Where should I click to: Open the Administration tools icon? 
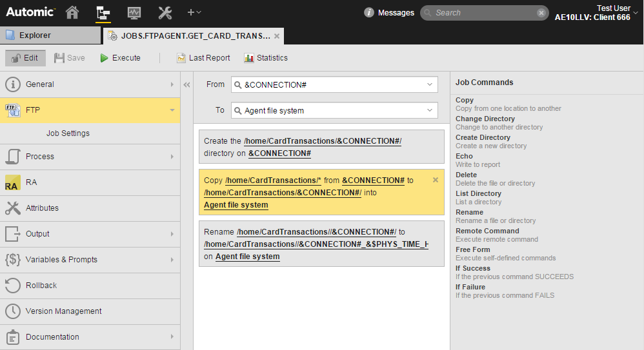point(165,12)
